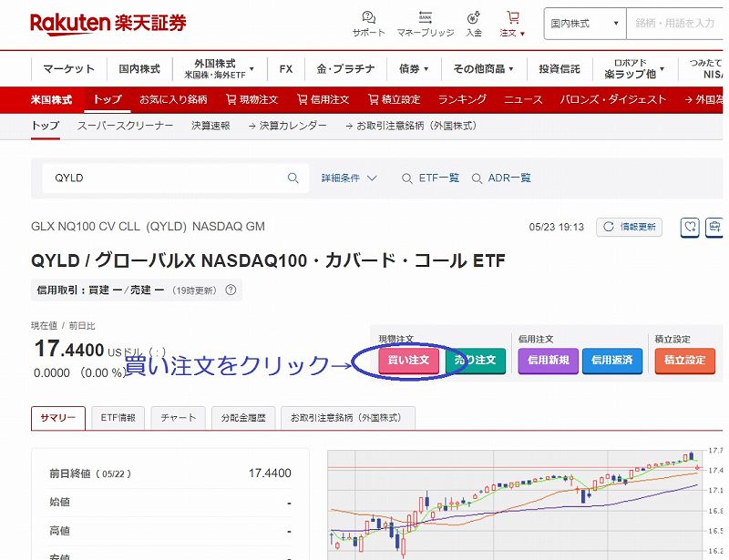This screenshot has height=560, width=729.
Task: Open ニュース in red bar
Action: coord(523,99)
